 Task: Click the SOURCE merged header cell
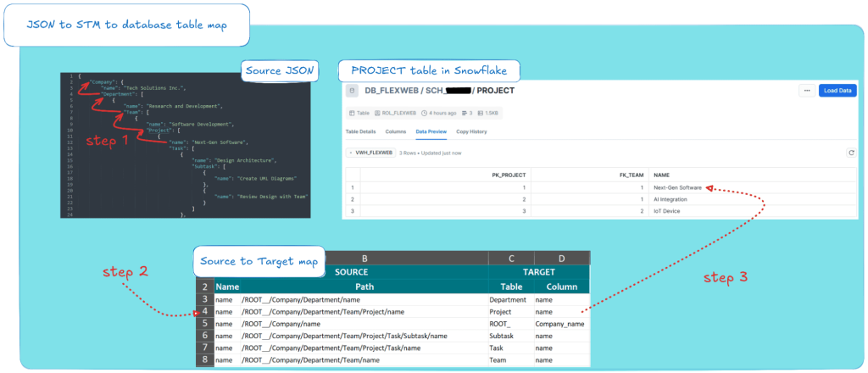pos(352,272)
